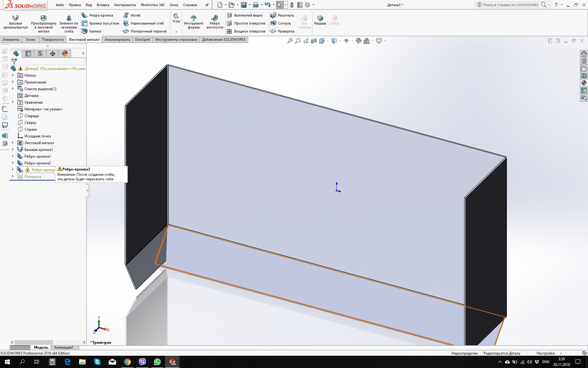The height and width of the screenshot is (368, 588).
Task: Open the DisplayManager appearance tab icon
Action: click(65, 54)
